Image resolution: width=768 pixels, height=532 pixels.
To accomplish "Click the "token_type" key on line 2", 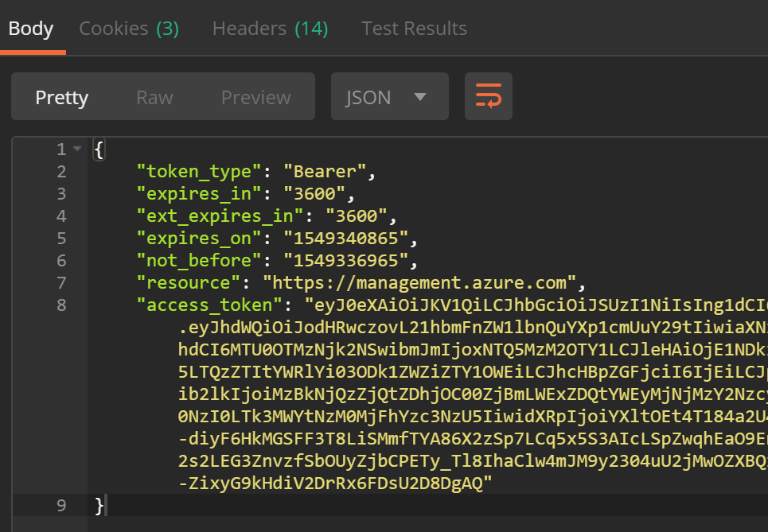I will point(199,172).
